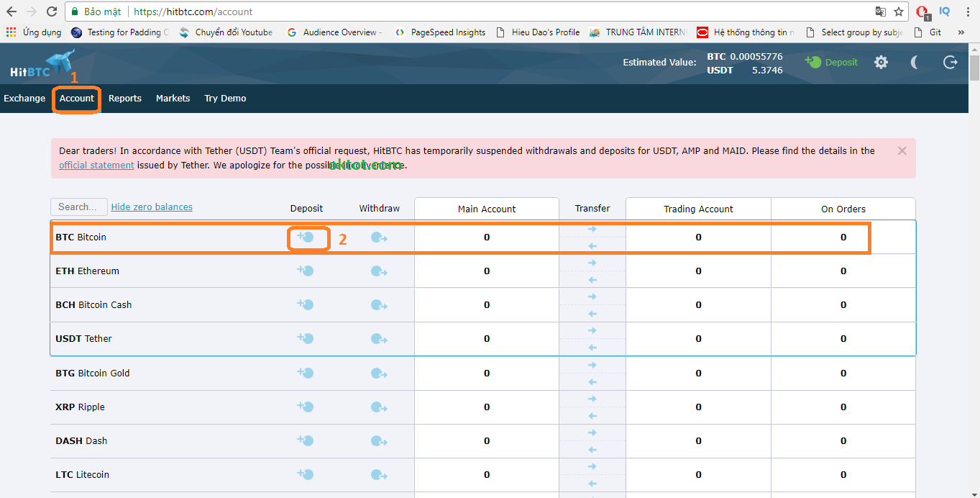Click the DASH deposit icon
The height and width of the screenshot is (498, 980).
pyautogui.click(x=306, y=441)
